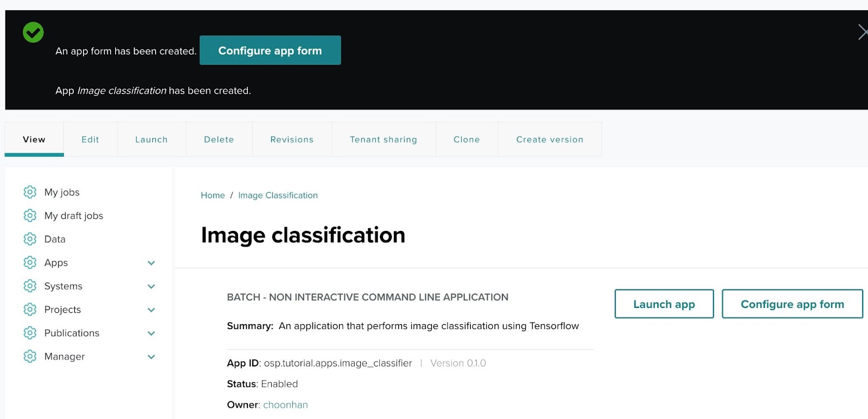Click the gear icon next to Systems
868x419 pixels.
tap(30, 286)
